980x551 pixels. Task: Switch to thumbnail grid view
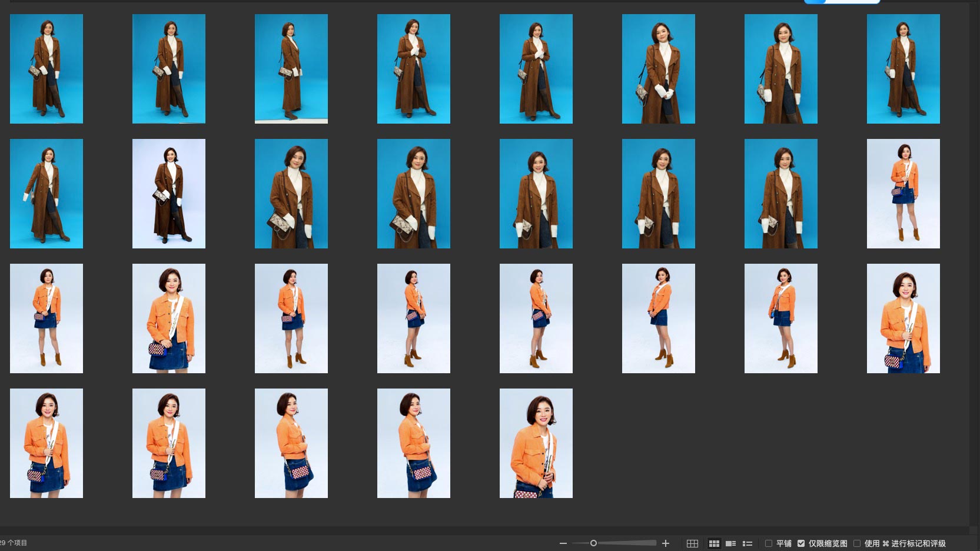[x=714, y=543]
